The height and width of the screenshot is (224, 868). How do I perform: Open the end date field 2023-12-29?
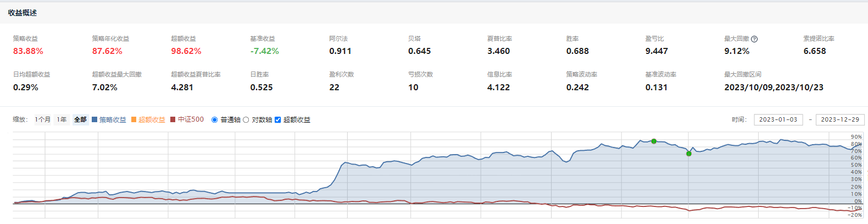click(839, 119)
